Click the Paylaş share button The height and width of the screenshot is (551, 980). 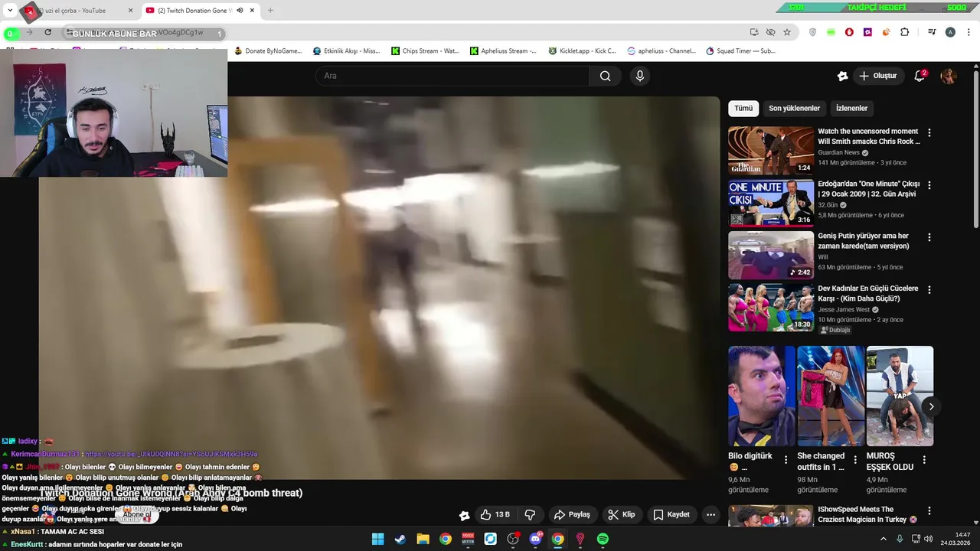[x=572, y=514]
